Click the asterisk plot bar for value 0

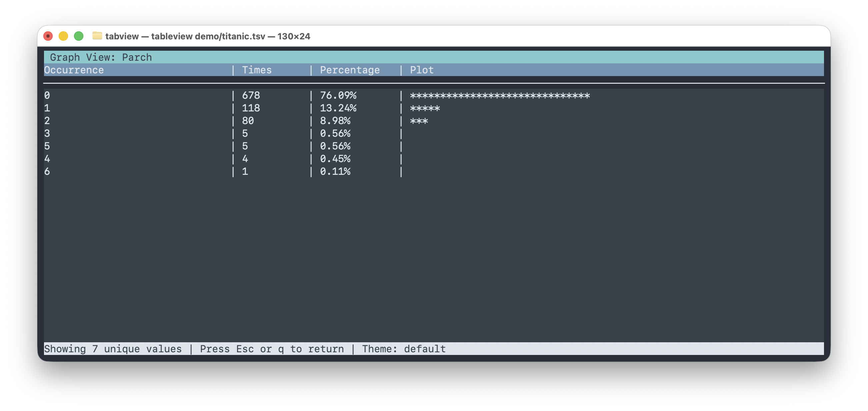pyautogui.click(x=499, y=95)
